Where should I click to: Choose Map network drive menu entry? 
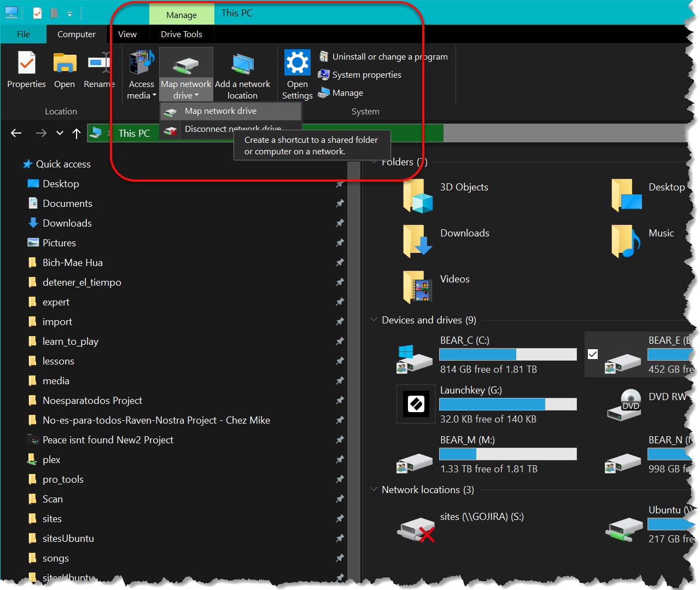(x=220, y=111)
